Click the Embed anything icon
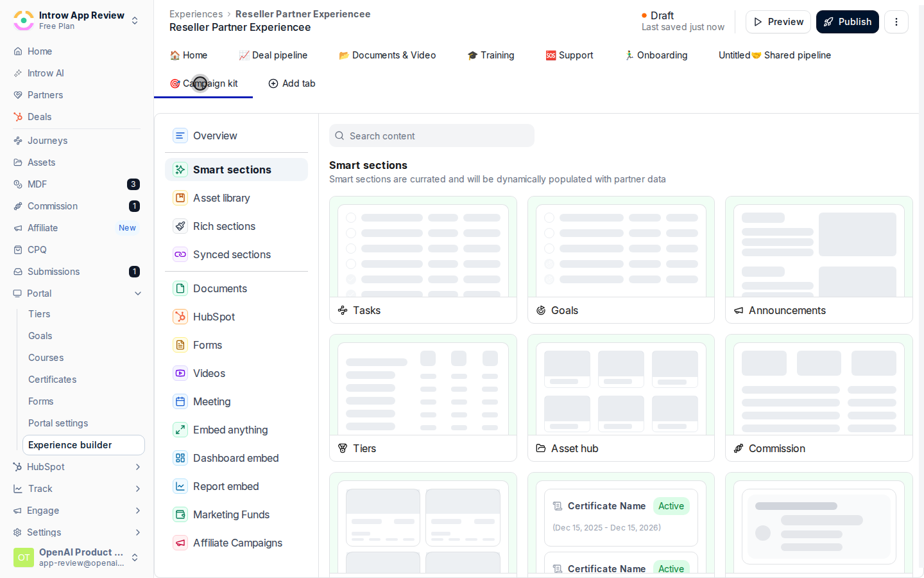Image resolution: width=924 pixels, height=578 pixels. click(x=180, y=430)
